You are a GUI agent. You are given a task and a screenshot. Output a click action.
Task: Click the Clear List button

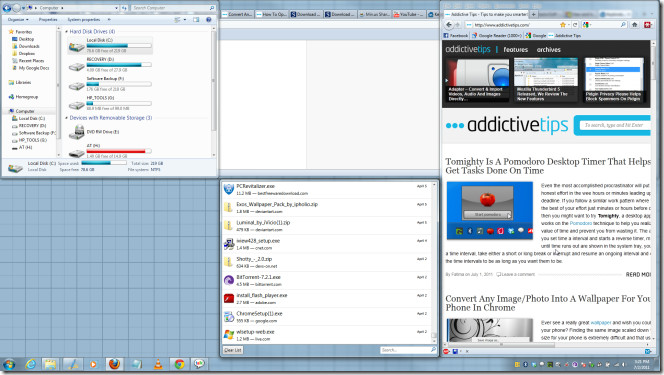pos(232,350)
